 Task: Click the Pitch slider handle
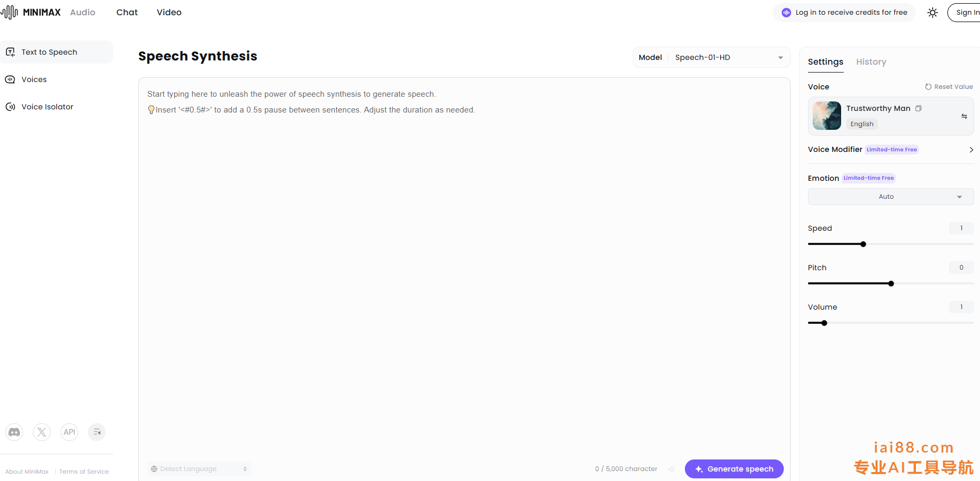point(891,284)
